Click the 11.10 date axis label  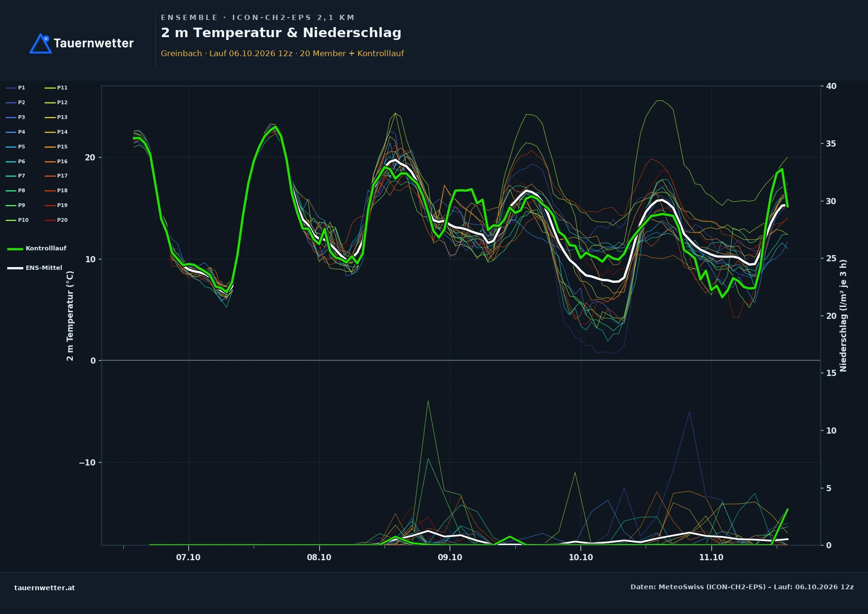pyautogui.click(x=711, y=557)
